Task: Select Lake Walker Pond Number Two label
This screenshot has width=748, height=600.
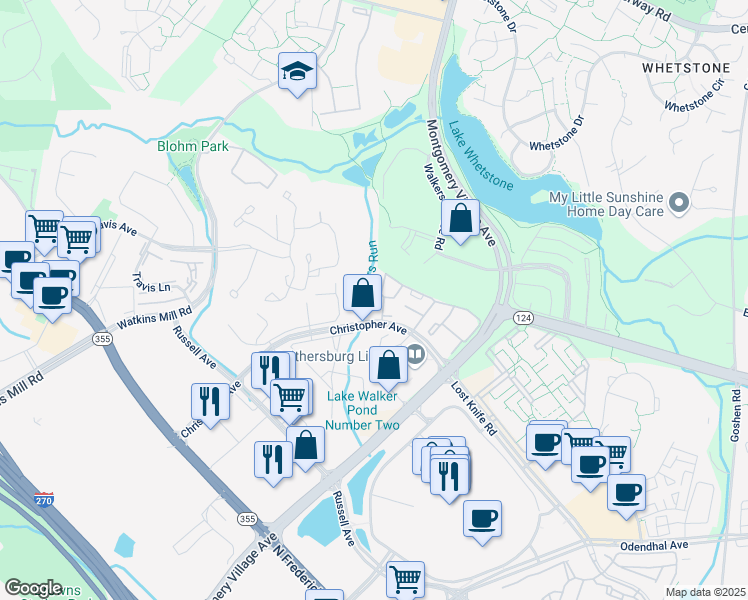Action: [363, 410]
